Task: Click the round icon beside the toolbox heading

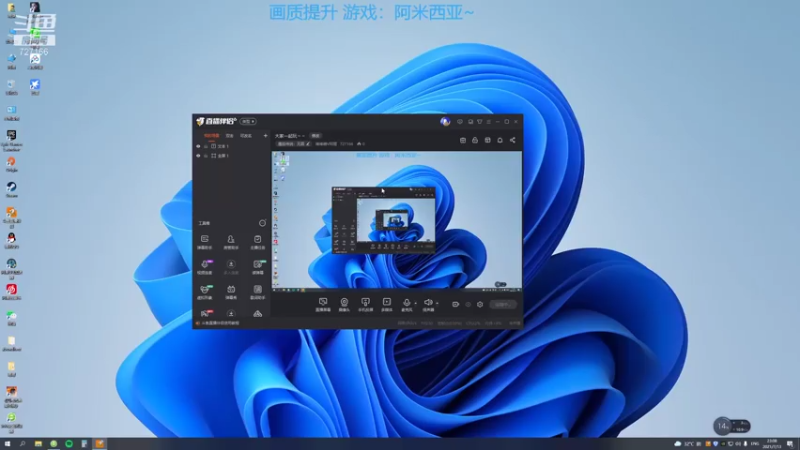Action: tap(262, 223)
